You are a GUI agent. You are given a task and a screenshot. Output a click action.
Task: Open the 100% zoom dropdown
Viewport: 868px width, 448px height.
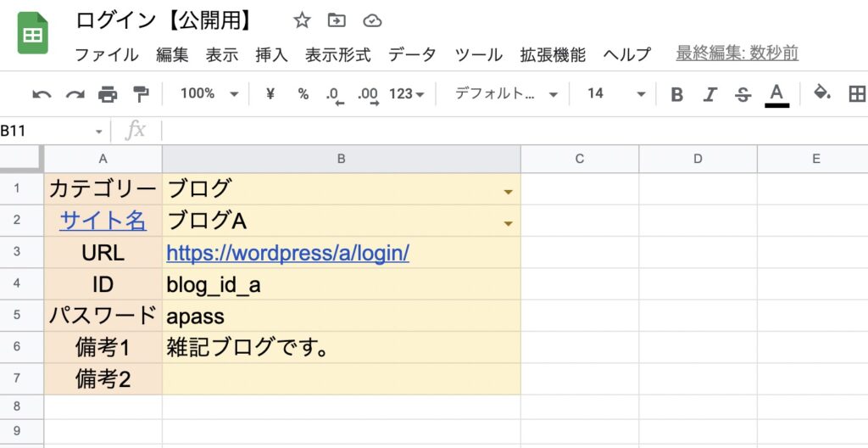tap(209, 93)
